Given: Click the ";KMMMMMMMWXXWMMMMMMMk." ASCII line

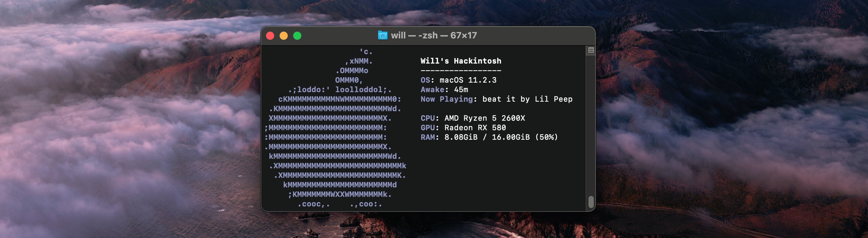Looking at the screenshot, I should [x=340, y=194].
